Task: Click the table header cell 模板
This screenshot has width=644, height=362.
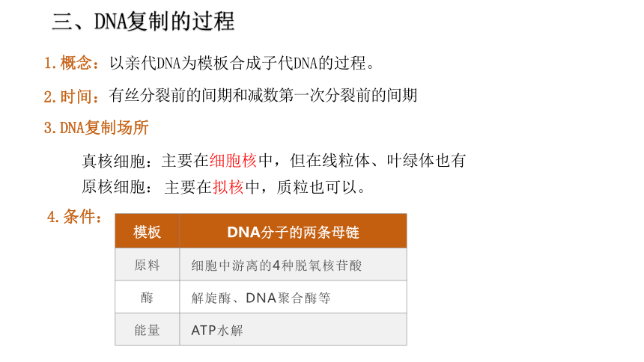Action: (147, 231)
